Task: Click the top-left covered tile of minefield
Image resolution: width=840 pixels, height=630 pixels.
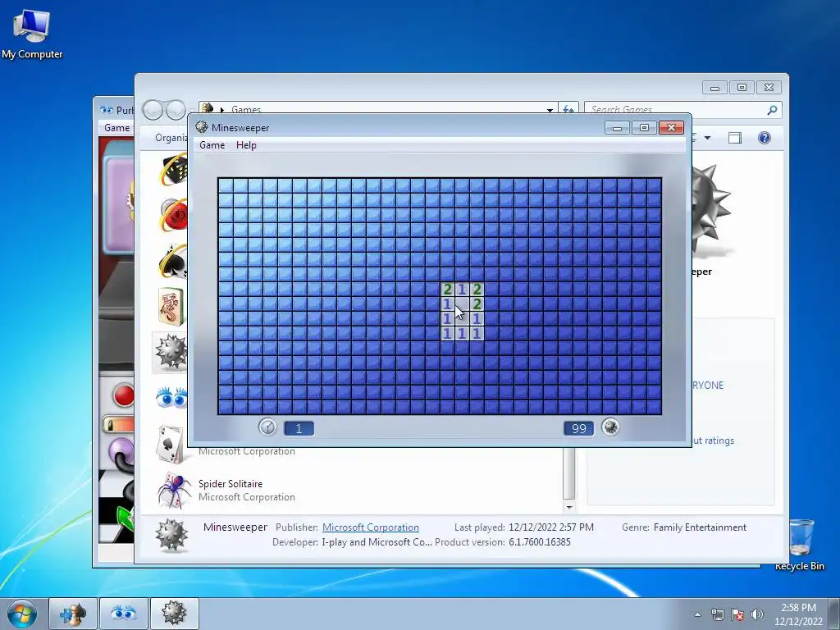Action: pyautogui.click(x=226, y=186)
